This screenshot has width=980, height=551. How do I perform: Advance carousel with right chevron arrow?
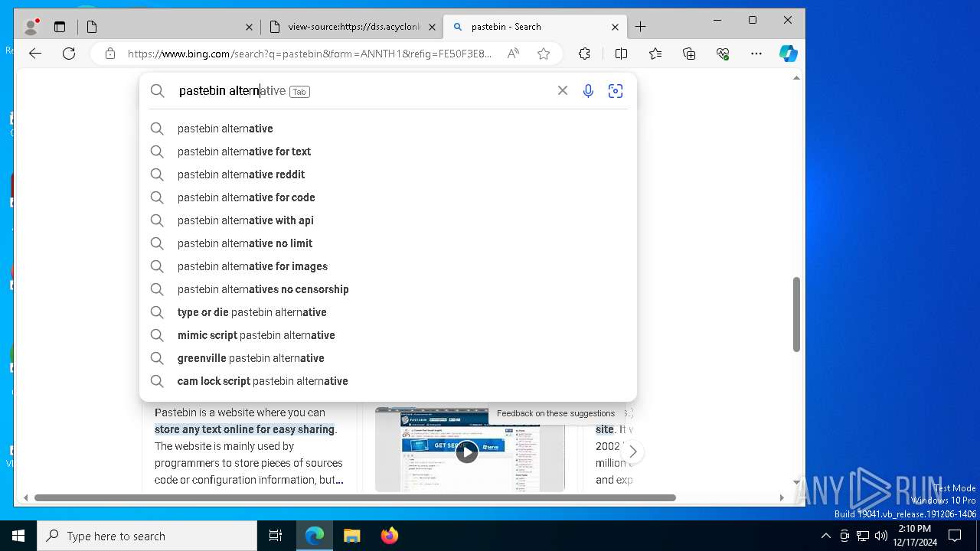[x=632, y=452]
